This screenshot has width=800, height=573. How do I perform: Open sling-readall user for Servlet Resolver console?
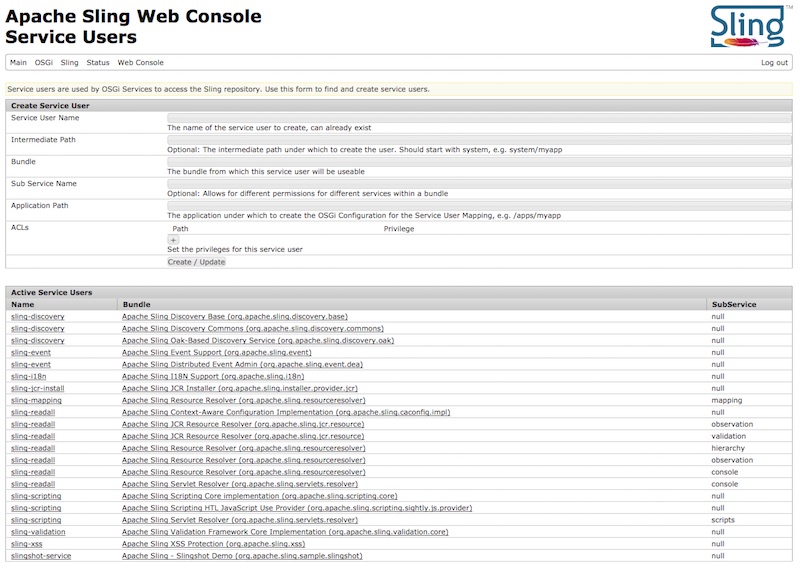(x=33, y=484)
